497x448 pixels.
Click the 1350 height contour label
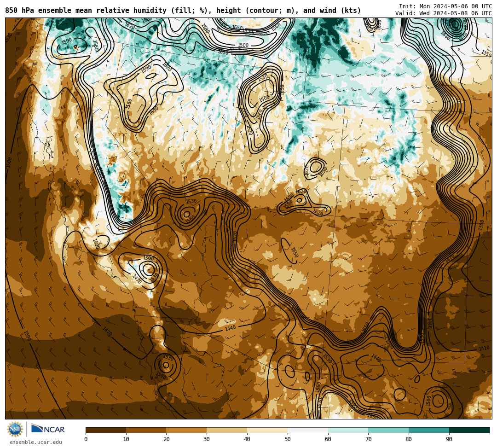coord(486,53)
